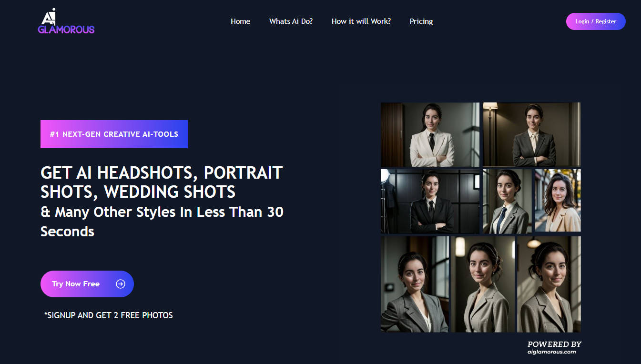
Task: Open the white blazer headshot photo
Action: (430, 134)
